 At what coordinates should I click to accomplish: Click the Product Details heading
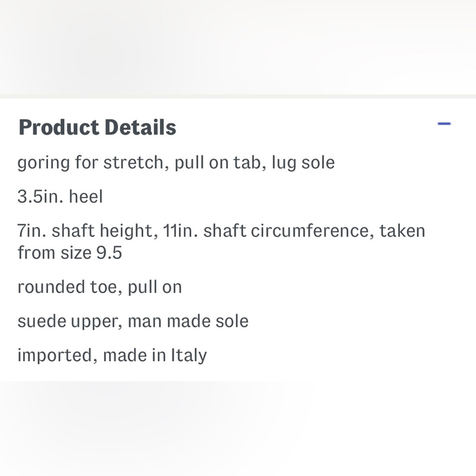(x=97, y=127)
